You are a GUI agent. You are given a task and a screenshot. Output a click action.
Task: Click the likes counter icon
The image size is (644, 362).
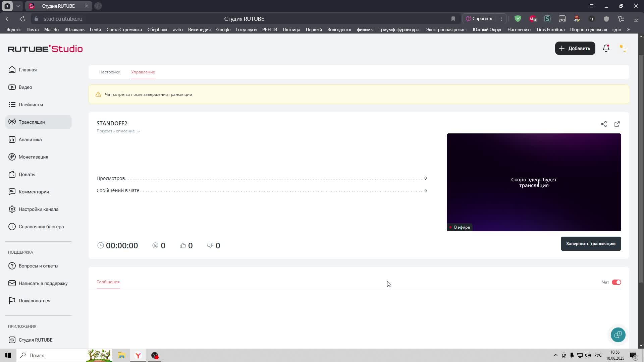[183, 246]
